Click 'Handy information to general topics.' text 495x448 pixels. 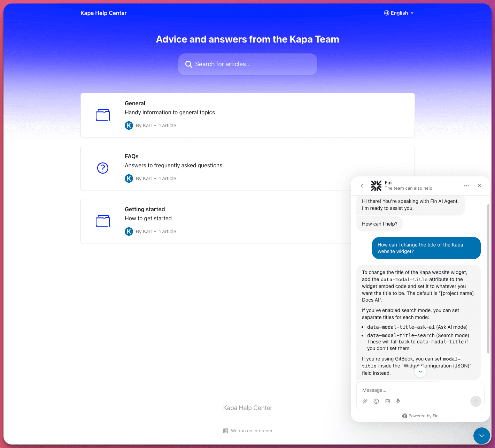pos(171,112)
